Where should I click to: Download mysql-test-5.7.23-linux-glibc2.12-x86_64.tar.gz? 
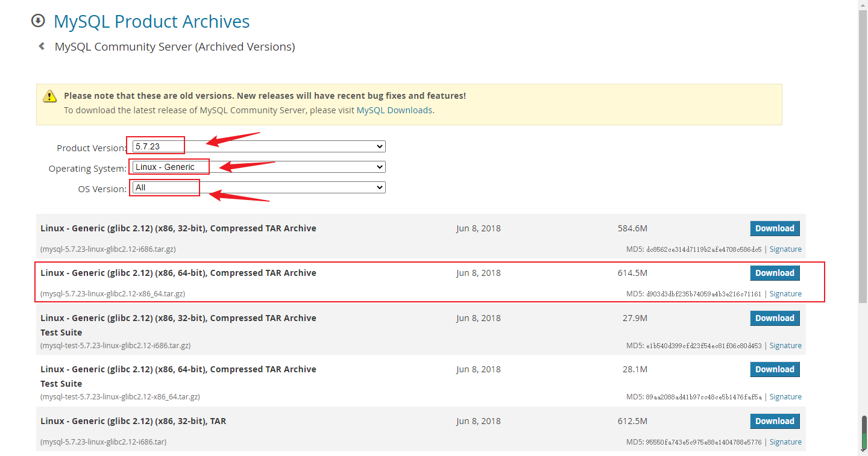775,369
